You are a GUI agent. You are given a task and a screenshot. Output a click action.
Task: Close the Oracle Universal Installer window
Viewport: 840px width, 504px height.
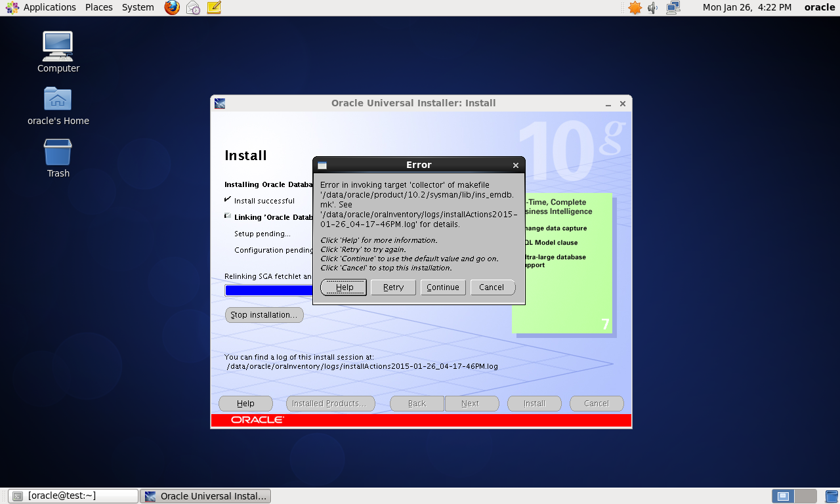[623, 104]
